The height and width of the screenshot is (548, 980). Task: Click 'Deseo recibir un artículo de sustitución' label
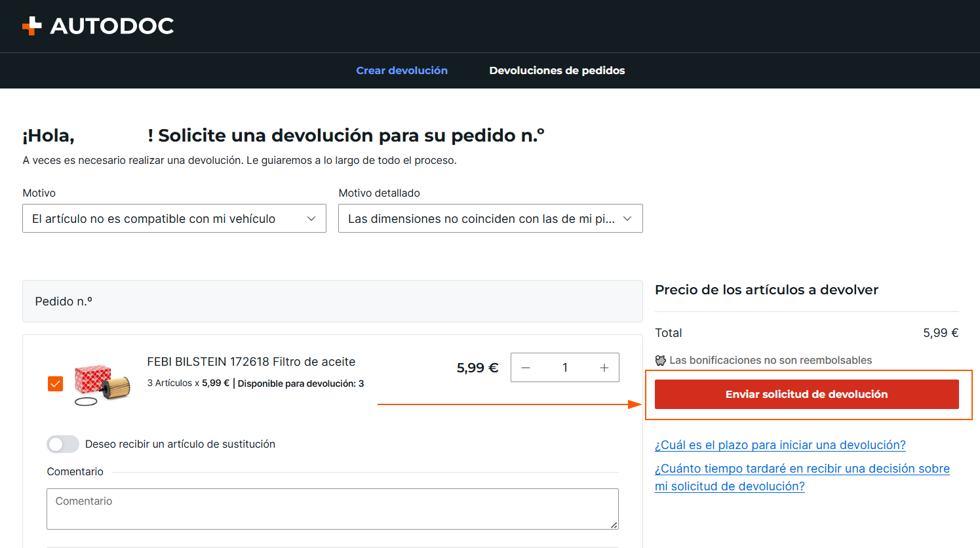pyautogui.click(x=180, y=444)
